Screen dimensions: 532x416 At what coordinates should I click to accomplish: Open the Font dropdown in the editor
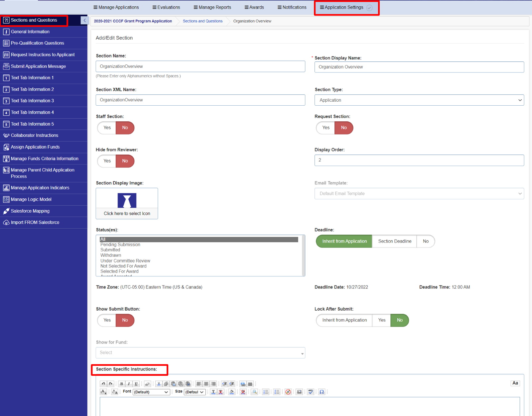151,392
